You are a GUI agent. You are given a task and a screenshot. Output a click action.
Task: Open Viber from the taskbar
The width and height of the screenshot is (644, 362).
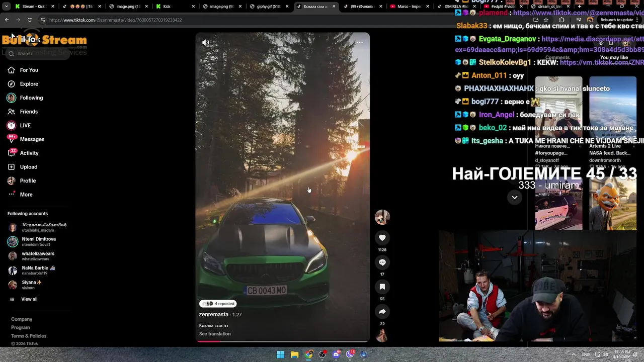tap(350, 354)
